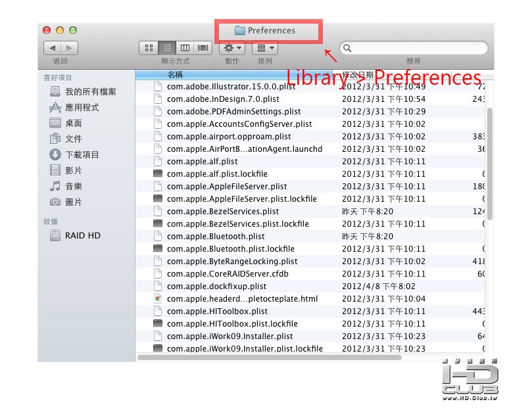532x414 pixels.
Task: Sort by the 名稱 column header
Action: click(x=233, y=75)
